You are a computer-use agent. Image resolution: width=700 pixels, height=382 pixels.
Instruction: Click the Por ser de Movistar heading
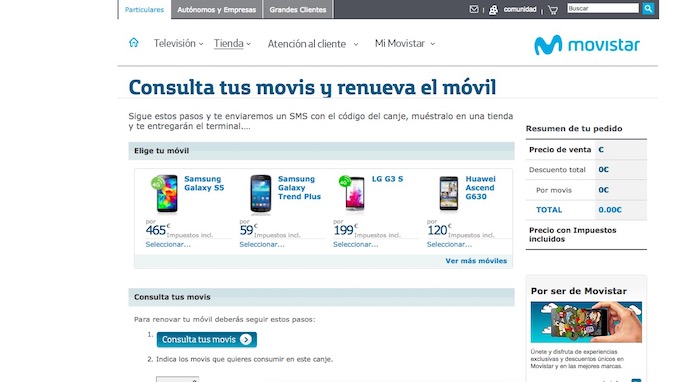[x=579, y=291]
